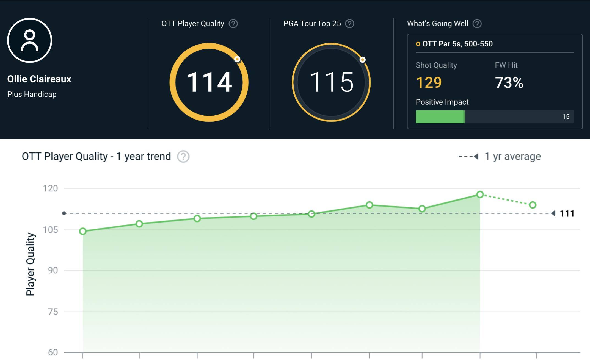The width and height of the screenshot is (590, 364).
Task: Select the OTT Par 5s, 500-550 heading
Action: (x=457, y=44)
